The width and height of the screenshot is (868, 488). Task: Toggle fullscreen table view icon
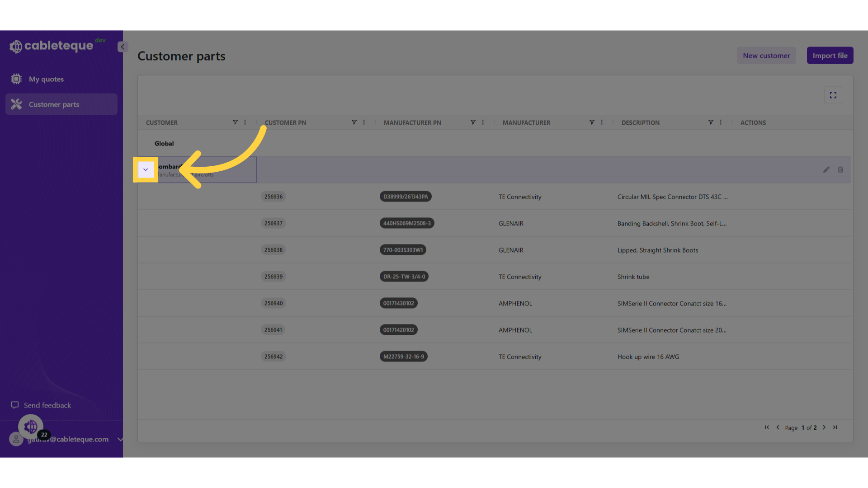pos(833,95)
